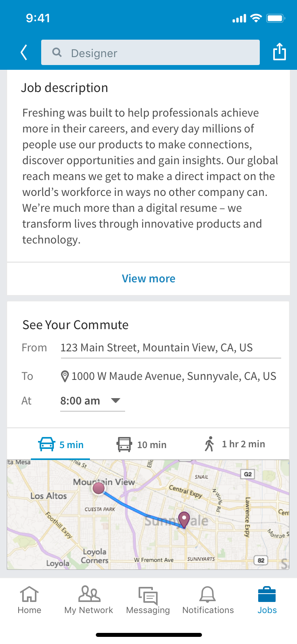Open the Notifications bell tab

(x=208, y=600)
